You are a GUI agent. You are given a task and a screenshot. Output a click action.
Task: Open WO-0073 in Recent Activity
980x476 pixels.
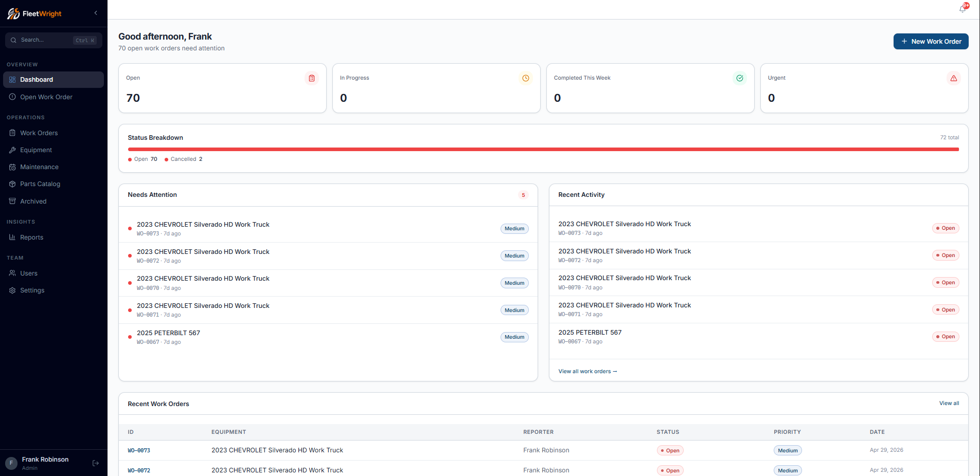tap(759, 228)
